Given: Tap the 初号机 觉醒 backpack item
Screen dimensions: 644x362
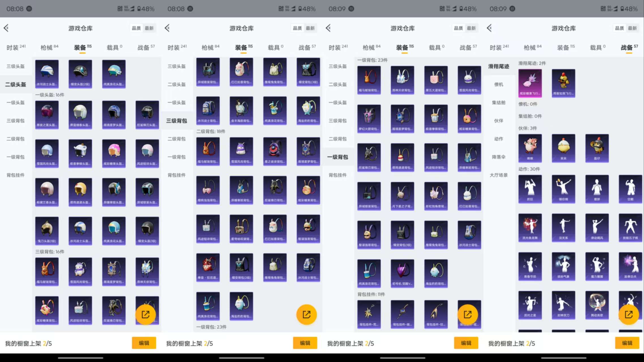Looking at the screenshot, I should click(402, 273).
